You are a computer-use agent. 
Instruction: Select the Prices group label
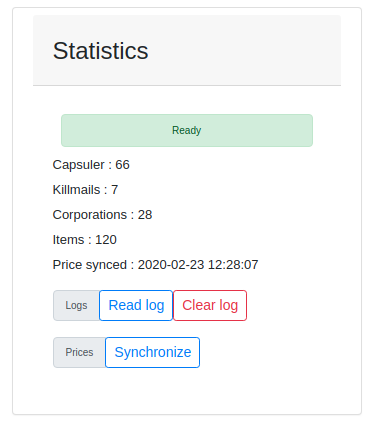pyautogui.click(x=79, y=352)
